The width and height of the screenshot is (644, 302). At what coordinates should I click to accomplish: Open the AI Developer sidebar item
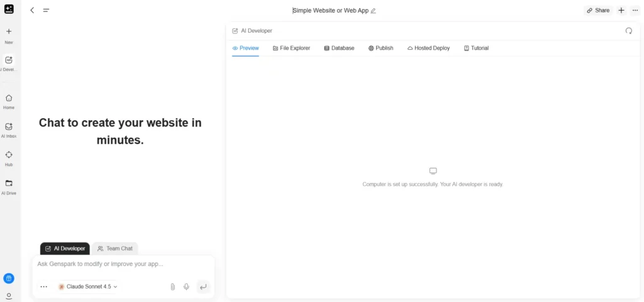click(9, 64)
